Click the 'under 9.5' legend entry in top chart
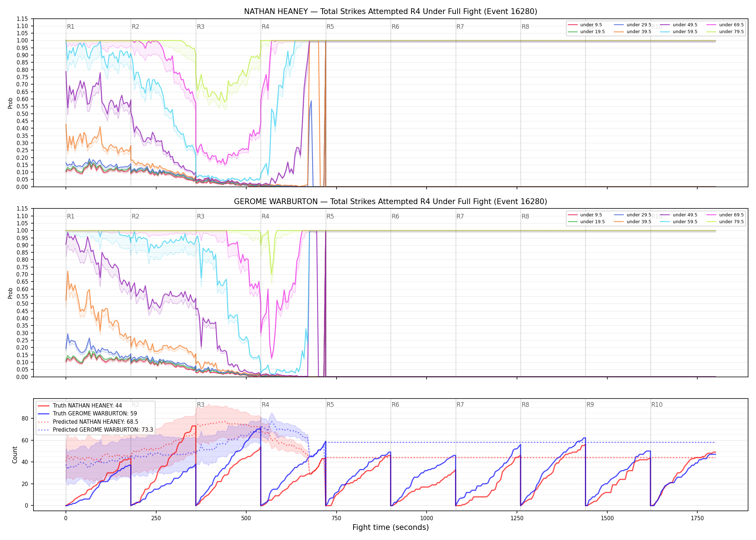The width and height of the screenshot is (756, 540). pyautogui.click(x=585, y=25)
